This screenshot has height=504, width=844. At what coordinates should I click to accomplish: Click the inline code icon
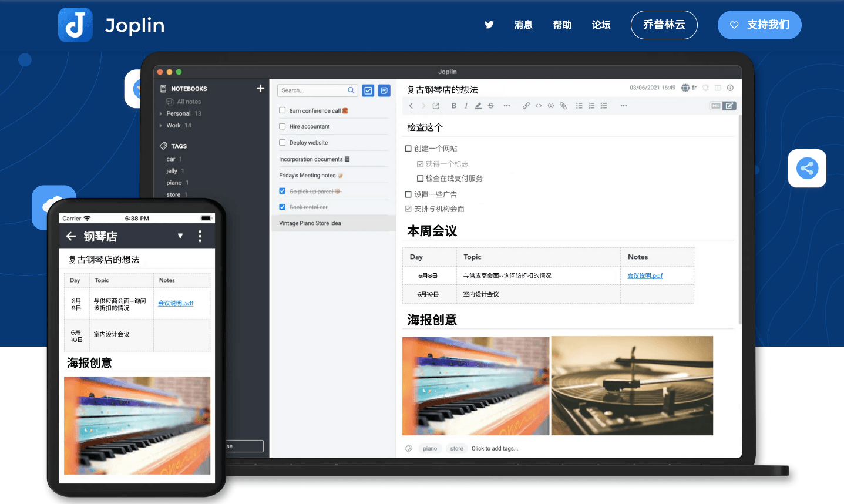[539, 106]
